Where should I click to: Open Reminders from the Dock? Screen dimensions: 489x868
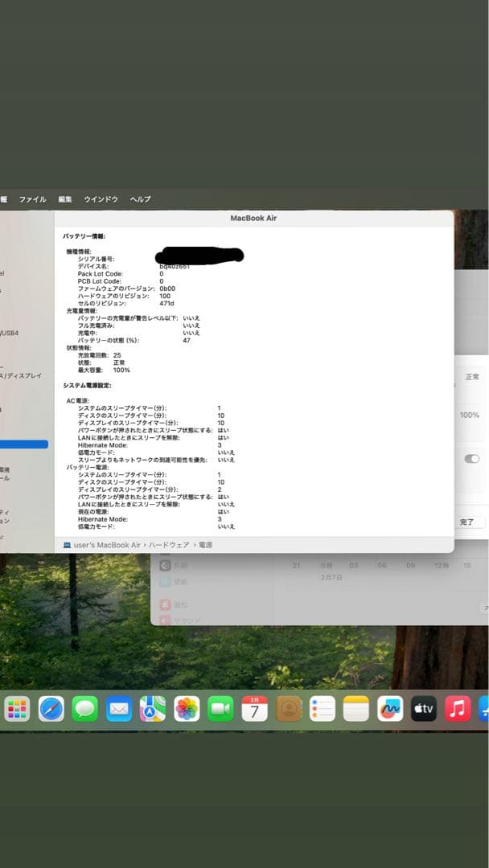tap(323, 709)
